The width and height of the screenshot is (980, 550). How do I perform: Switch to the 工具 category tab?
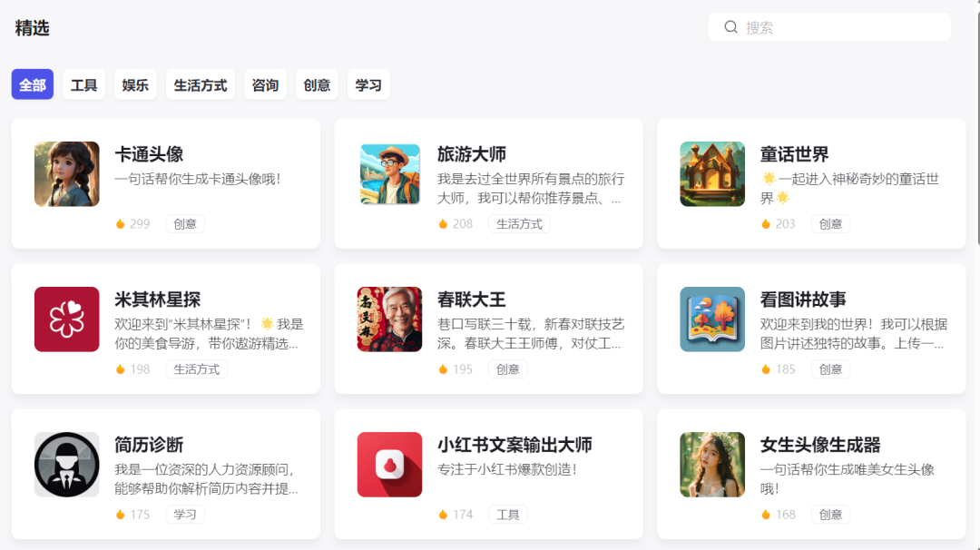tap(83, 83)
